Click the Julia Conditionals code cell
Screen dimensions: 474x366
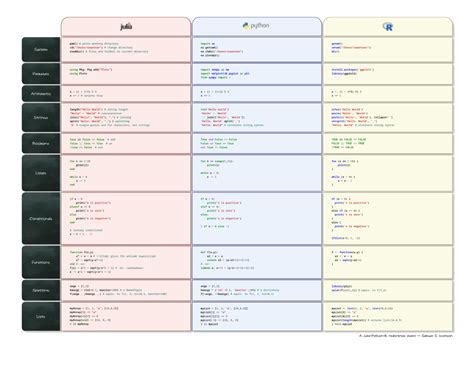pyautogui.click(x=126, y=219)
